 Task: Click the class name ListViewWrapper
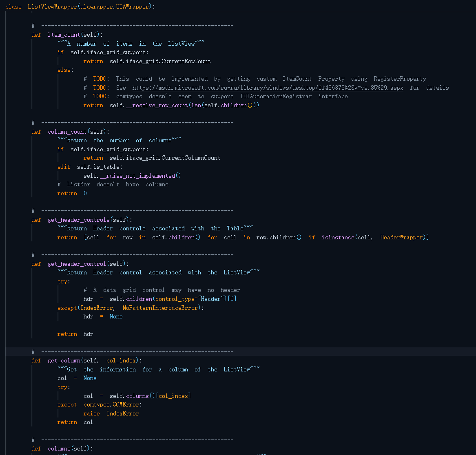52,7
